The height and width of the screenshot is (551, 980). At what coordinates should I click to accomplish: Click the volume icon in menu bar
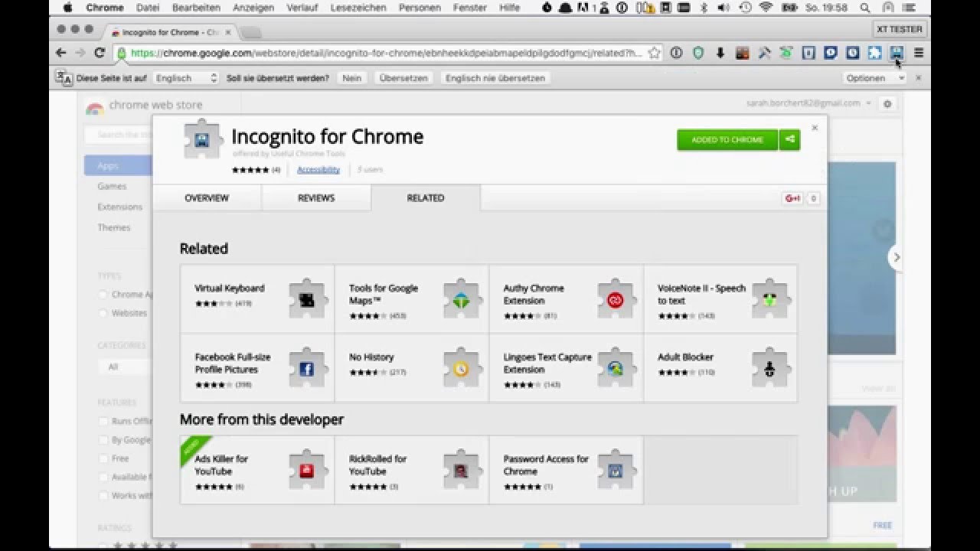(724, 8)
